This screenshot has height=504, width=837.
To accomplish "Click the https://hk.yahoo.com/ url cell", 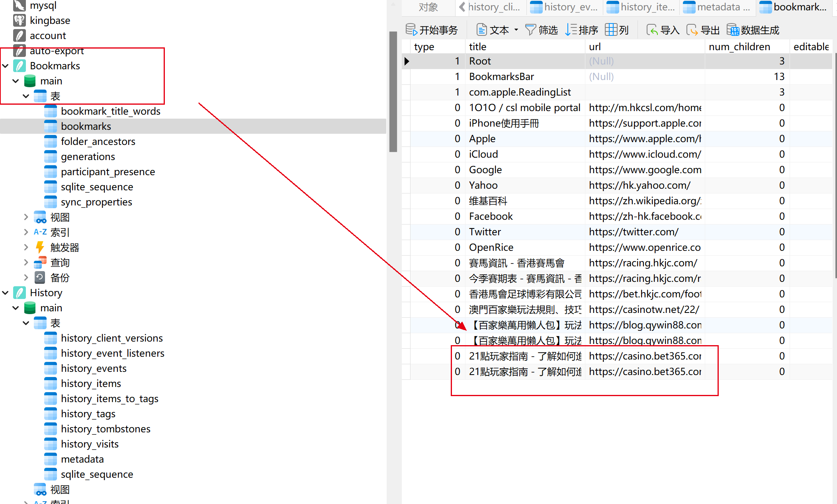I will point(645,185).
